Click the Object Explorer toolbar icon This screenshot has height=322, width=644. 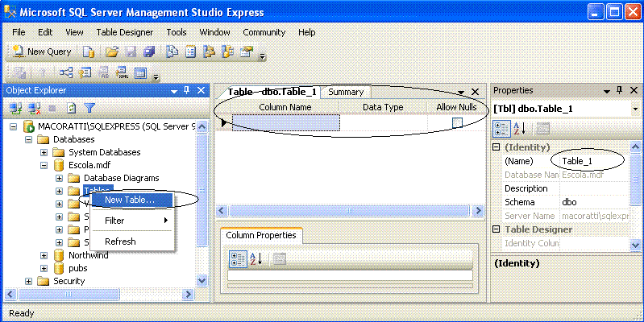(x=209, y=52)
